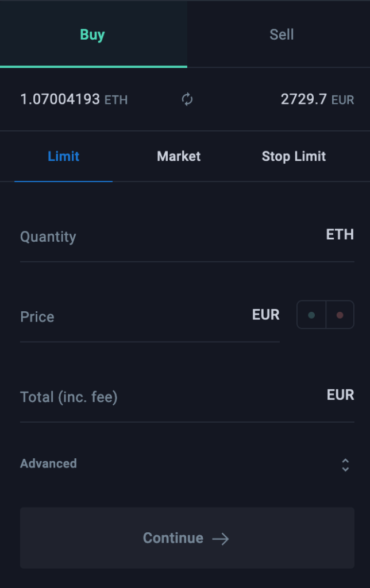Toggle red dot to use best ask price
370x588 pixels.
pos(340,315)
